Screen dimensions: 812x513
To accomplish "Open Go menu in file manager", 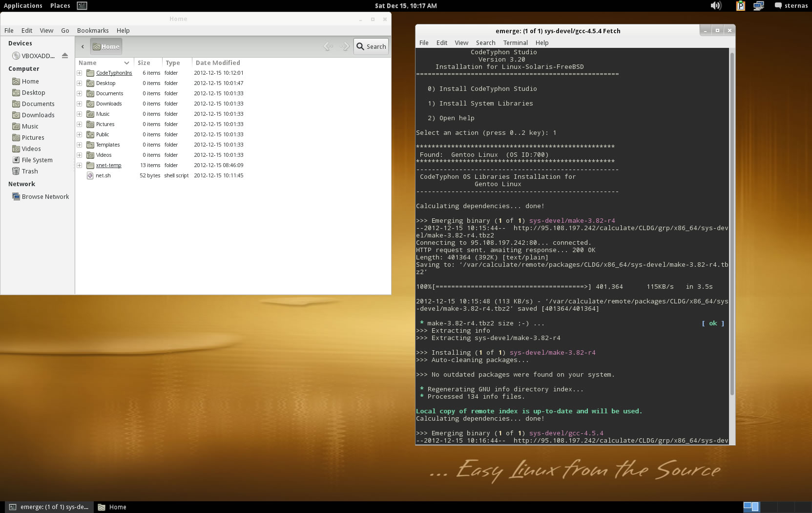I will point(65,30).
